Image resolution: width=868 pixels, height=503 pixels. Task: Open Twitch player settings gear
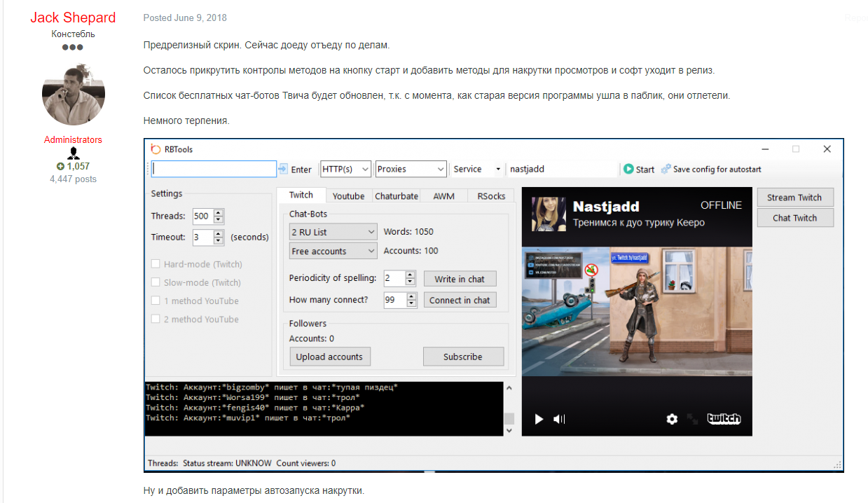pyautogui.click(x=672, y=419)
